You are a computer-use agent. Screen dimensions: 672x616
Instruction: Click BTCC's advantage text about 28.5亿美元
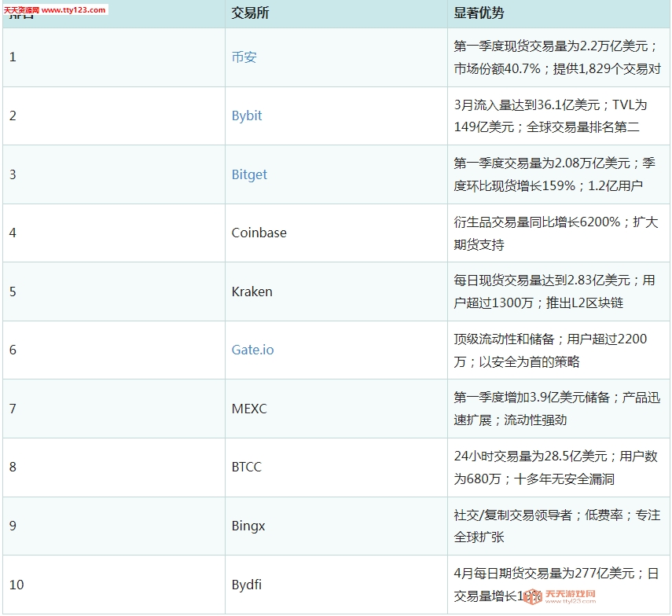556,467
